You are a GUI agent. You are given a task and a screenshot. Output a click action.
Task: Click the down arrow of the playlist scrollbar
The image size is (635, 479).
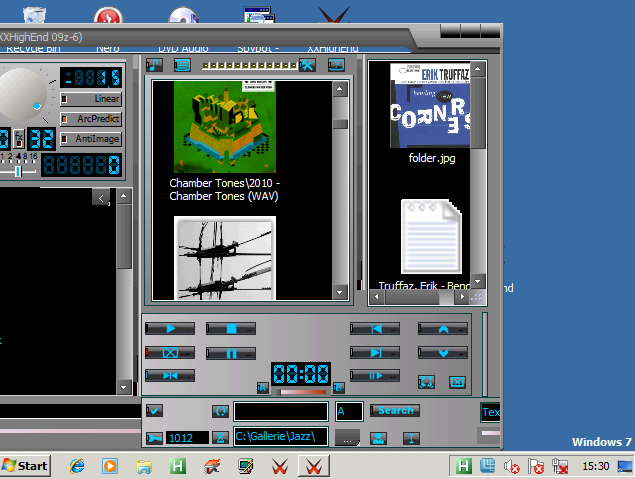pos(124,387)
